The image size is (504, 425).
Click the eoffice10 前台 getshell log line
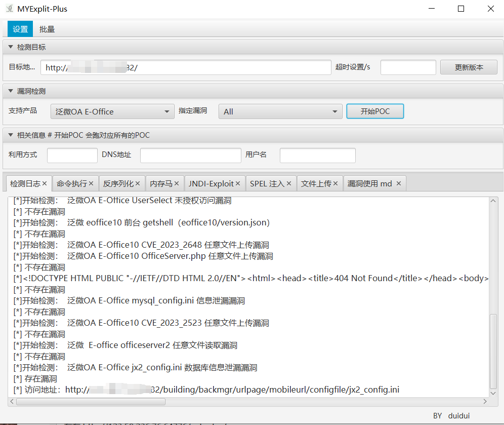coord(141,223)
